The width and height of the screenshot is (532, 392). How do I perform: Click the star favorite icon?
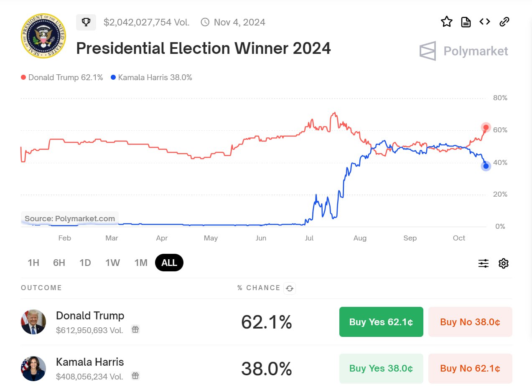pyautogui.click(x=447, y=22)
